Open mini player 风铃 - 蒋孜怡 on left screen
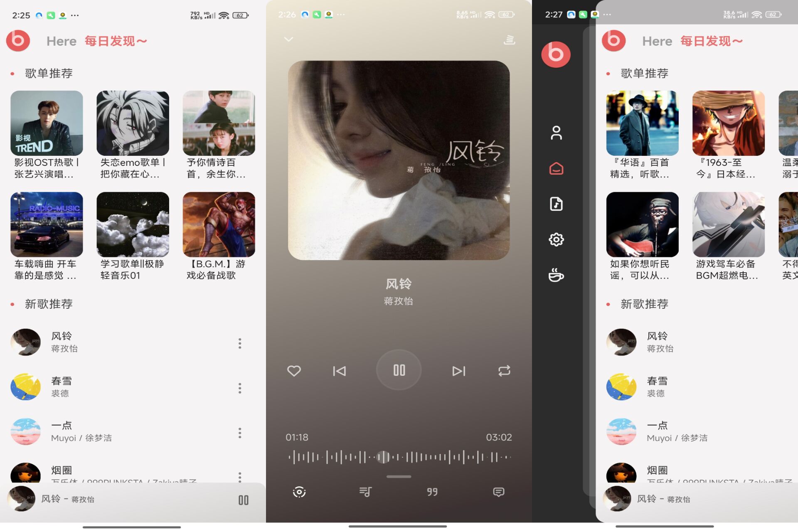 pyautogui.click(x=133, y=499)
